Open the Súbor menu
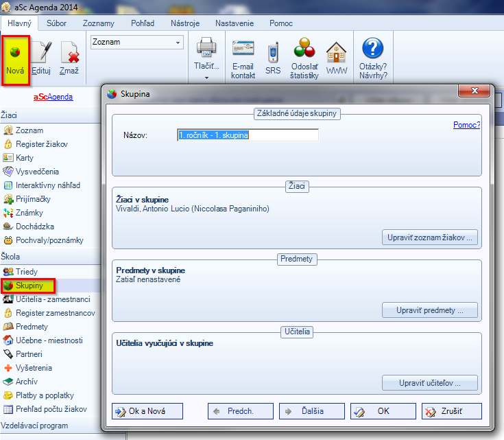Viewport: 504px width, 440px height. point(56,23)
